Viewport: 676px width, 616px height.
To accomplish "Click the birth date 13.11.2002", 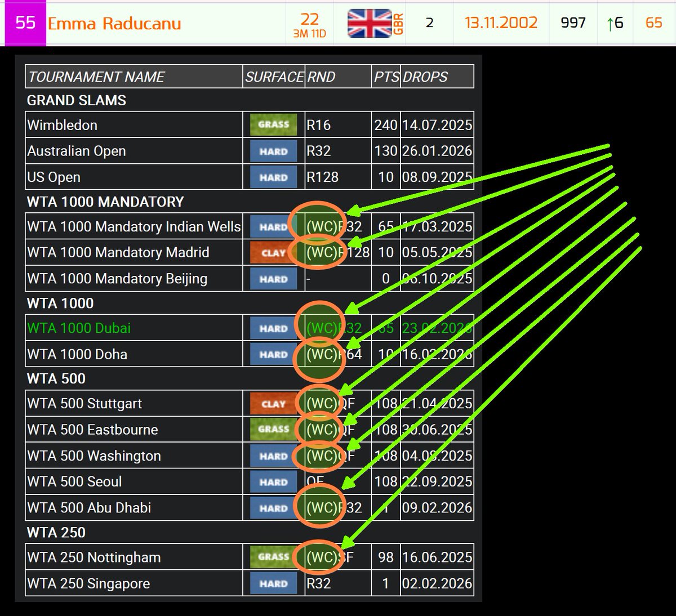I will (501, 23).
